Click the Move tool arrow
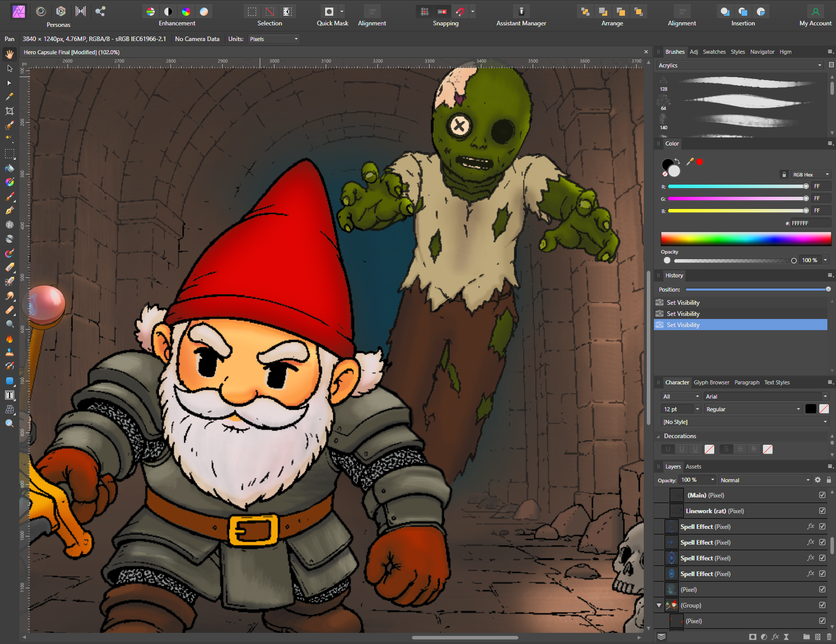Screen dimensions: 836x644 coord(9,68)
